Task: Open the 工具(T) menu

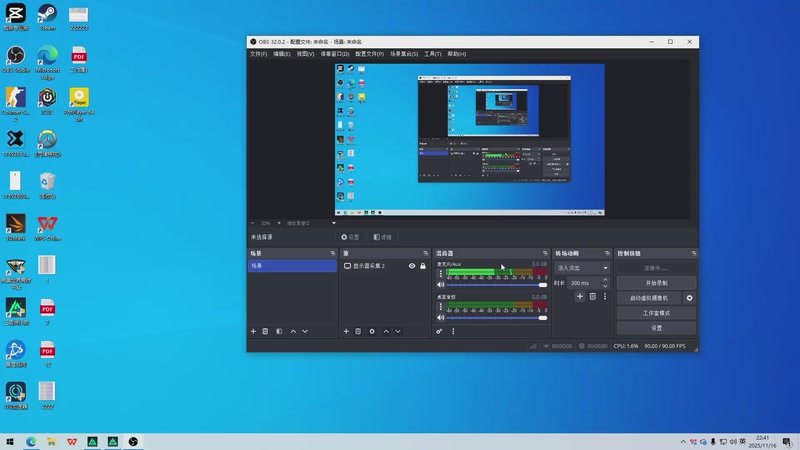Action: [433, 54]
